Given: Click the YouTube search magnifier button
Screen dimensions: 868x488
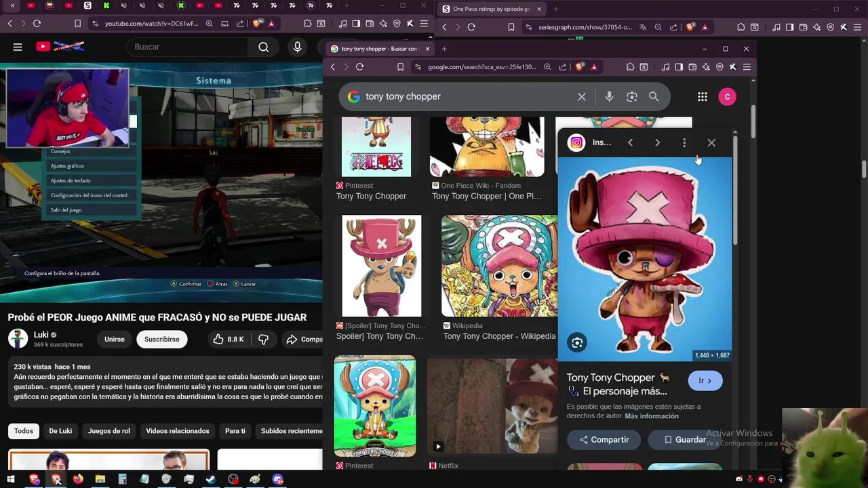Looking at the screenshot, I should [264, 47].
